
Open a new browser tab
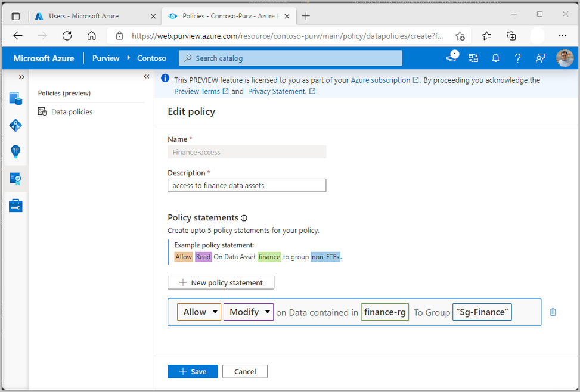(x=306, y=16)
